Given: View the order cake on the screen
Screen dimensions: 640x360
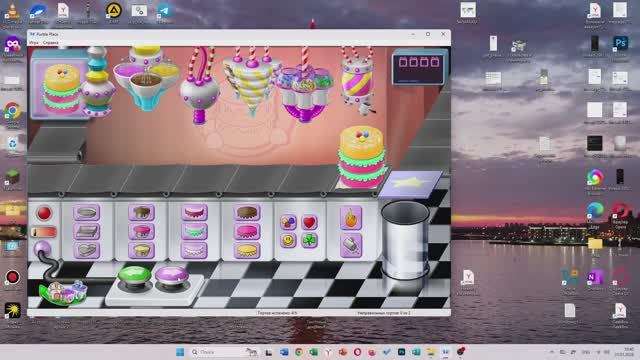Looking at the screenshot, I should 61,89.
